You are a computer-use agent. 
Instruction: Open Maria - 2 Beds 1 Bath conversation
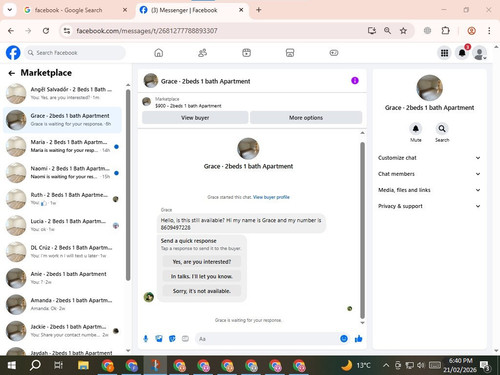[63, 146]
